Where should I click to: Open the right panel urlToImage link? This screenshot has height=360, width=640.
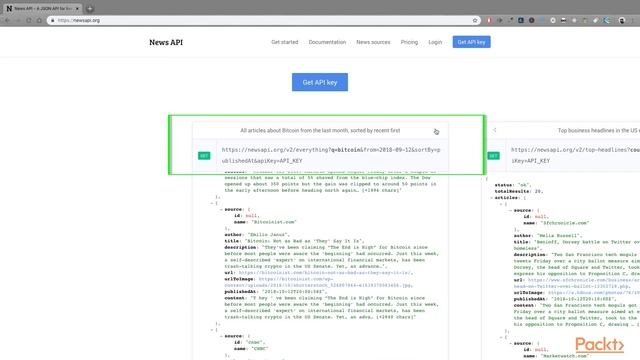(594, 293)
